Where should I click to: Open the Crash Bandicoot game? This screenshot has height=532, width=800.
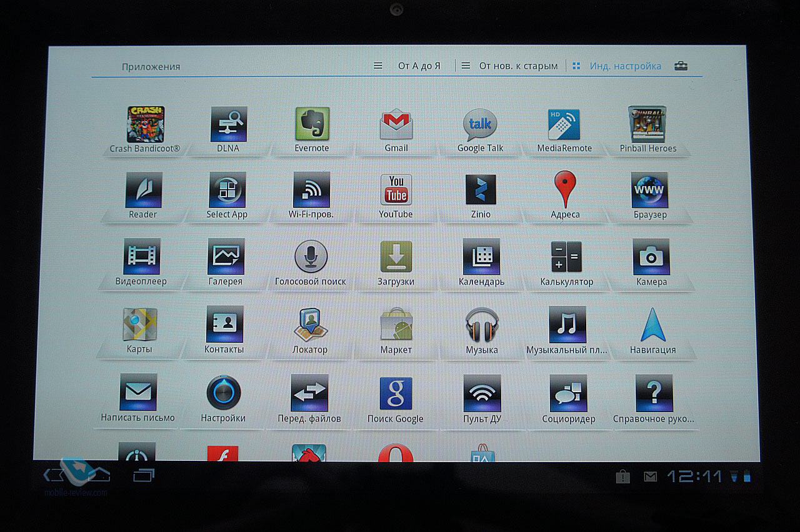coord(146,125)
